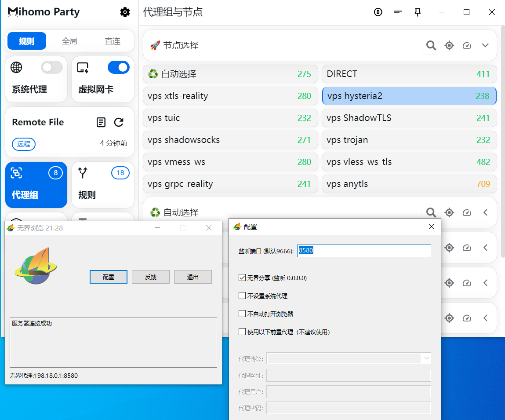This screenshot has width=505, height=420.
Task: Click the 无界浏览 sailboat globe logo
Action: click(x=36, y=266)
